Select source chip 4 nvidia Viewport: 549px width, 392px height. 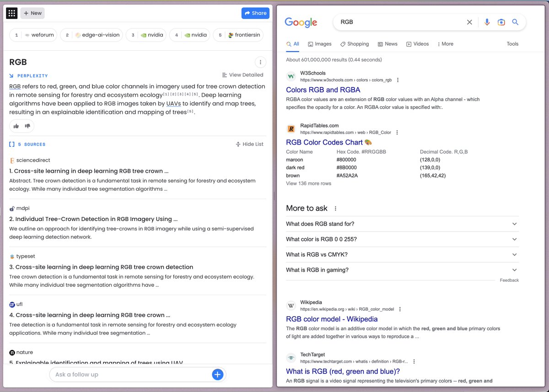(189, 35)
